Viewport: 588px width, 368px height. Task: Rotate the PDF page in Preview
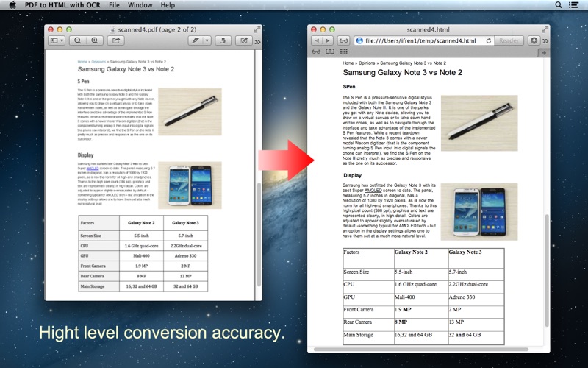click(223, 40)
